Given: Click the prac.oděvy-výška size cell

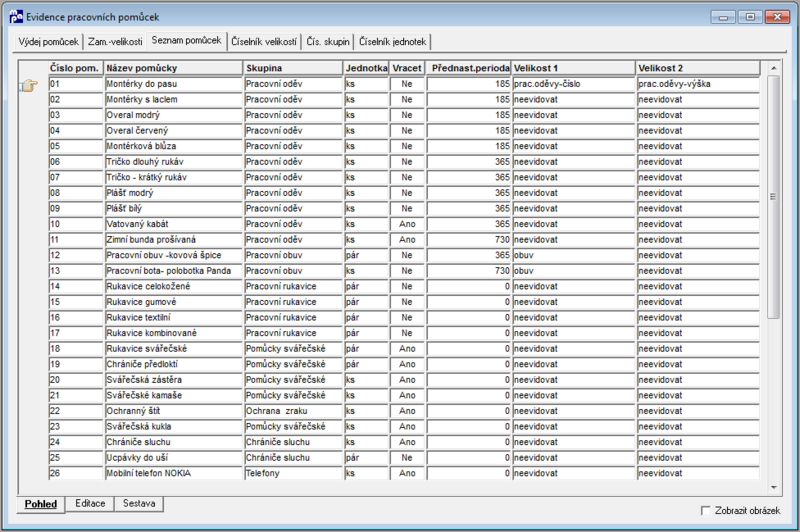Looking at the screenshot, I should coord(698,84).
